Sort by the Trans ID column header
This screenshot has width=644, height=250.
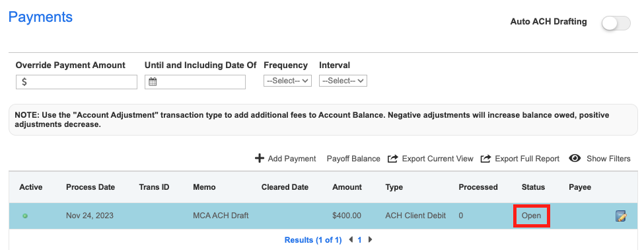tap(154, 187)
